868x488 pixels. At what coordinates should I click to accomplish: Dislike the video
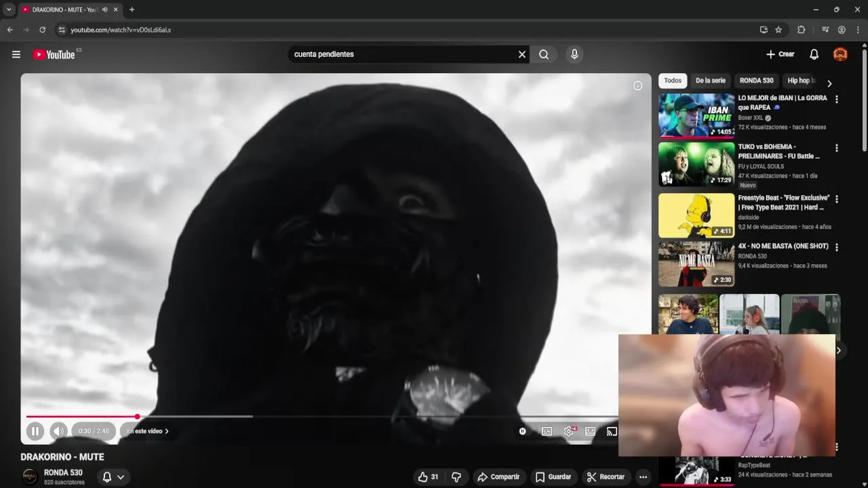[456, 477]
